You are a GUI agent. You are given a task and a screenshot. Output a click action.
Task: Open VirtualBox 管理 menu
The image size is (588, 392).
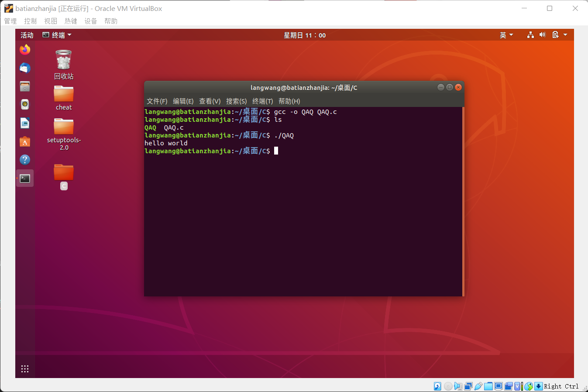[x=10, y=21]
